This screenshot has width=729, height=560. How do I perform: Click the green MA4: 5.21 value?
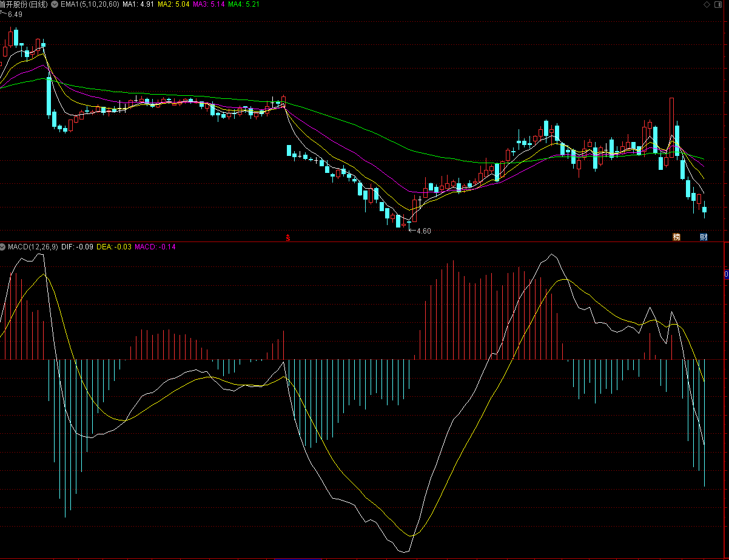(x=244, y=4)
